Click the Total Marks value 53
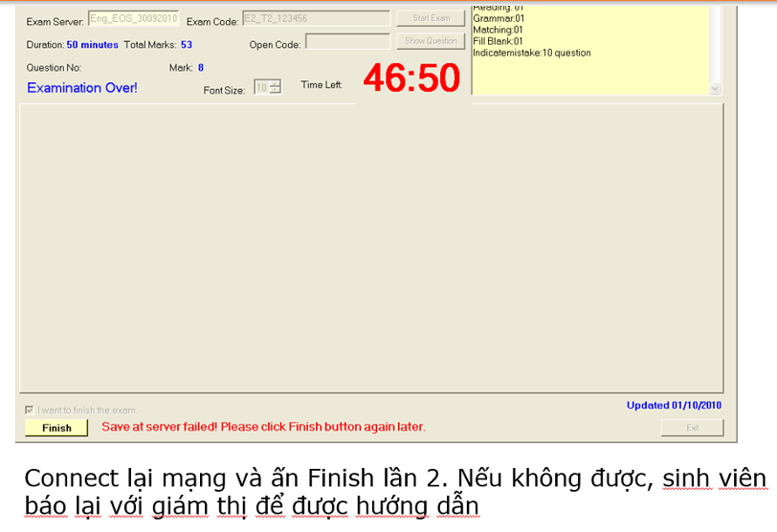The image size is (777, 532). point(187,45)
